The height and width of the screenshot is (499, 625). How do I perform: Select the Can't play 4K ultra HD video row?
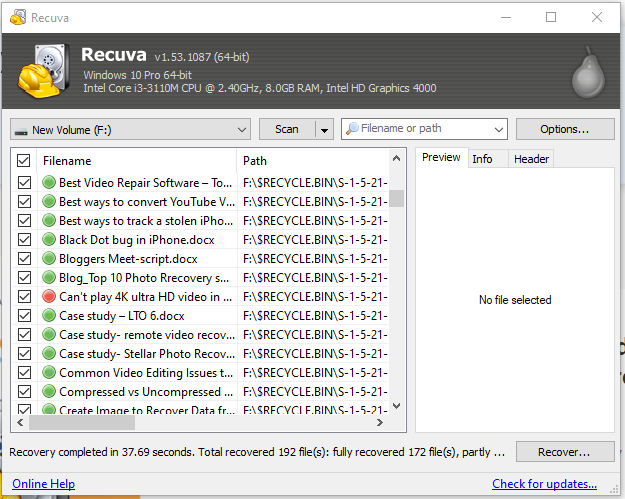point(200,297)
